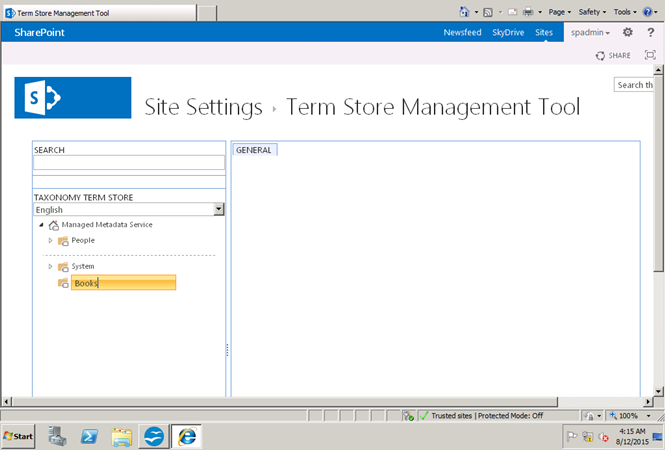Screen dimensions: 665x450
Task: Open spadmin user menu
Action: [590, 32]
